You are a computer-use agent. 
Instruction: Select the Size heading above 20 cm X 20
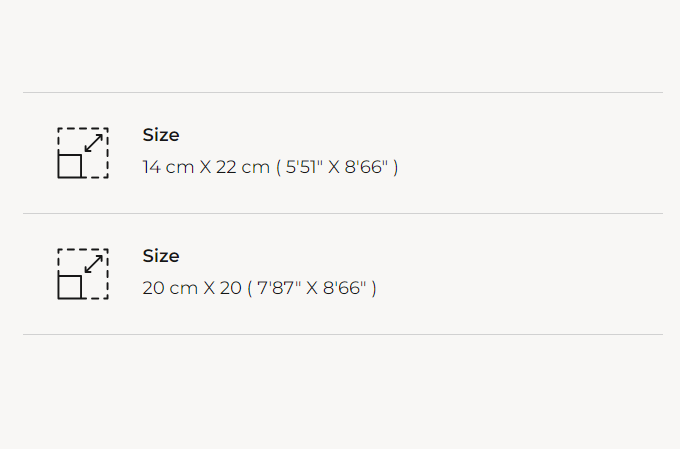point(161,256)
